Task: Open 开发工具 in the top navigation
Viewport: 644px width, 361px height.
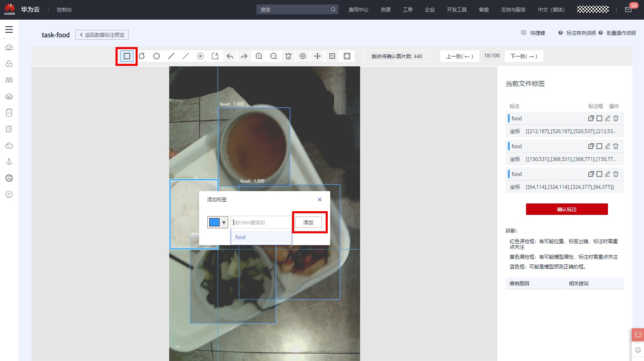Action: (x=456, y=10)
